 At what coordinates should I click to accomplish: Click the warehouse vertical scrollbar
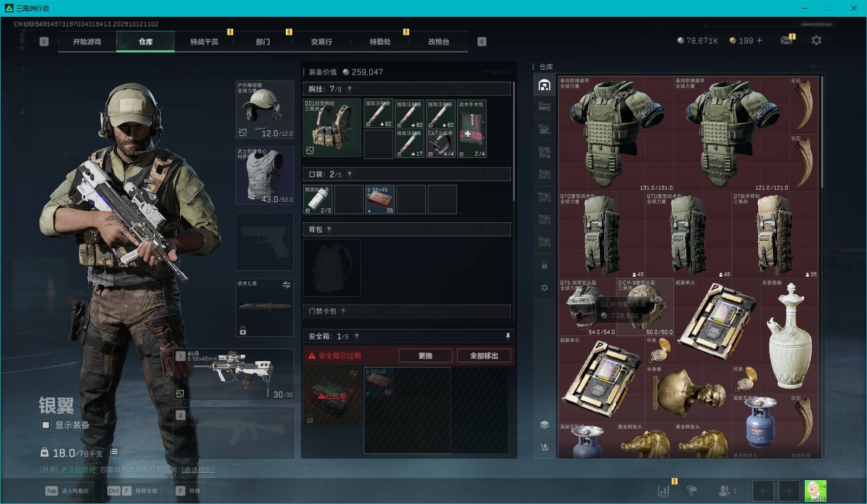pyautogui.click(x=822, y=132)
